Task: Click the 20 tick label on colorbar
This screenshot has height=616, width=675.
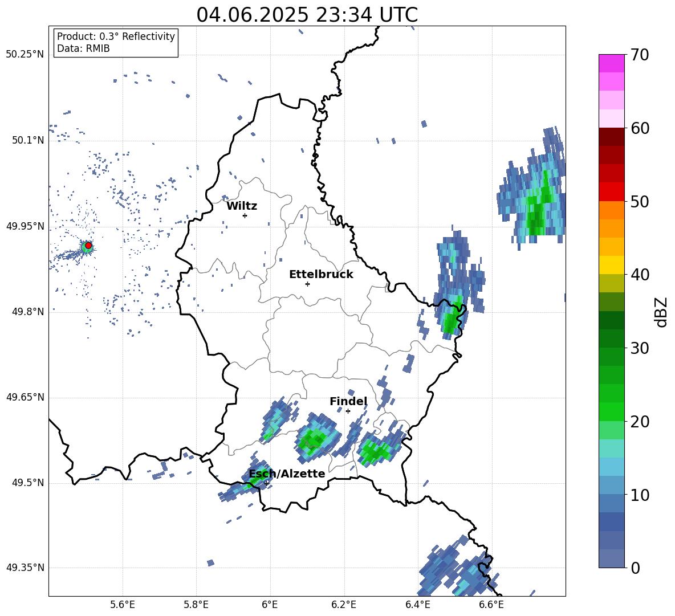Action: (640, 422)
